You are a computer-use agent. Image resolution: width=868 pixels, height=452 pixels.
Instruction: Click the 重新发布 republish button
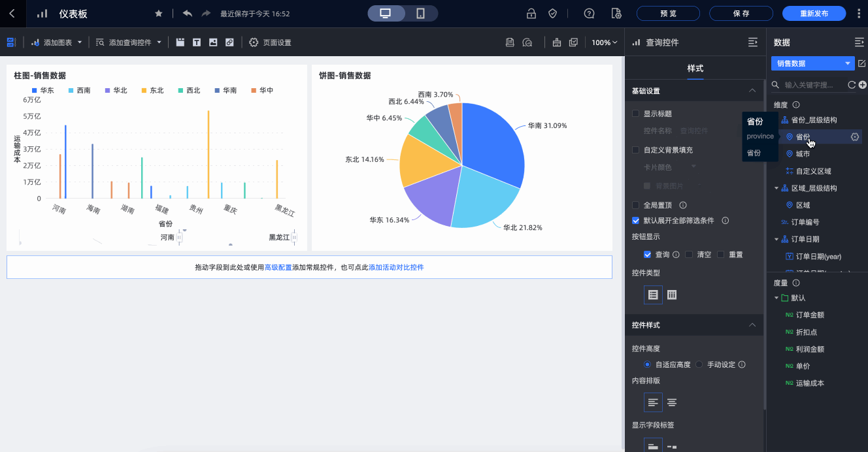tap(814, 14)
